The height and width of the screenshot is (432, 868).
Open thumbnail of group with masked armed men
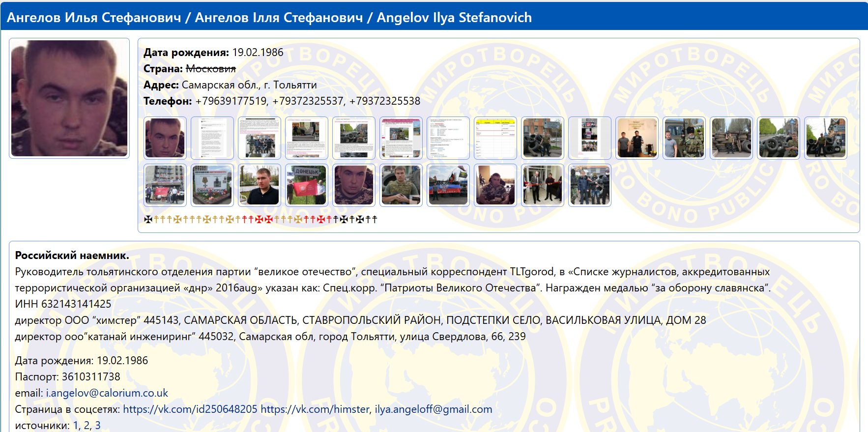[x=590, y=185]
